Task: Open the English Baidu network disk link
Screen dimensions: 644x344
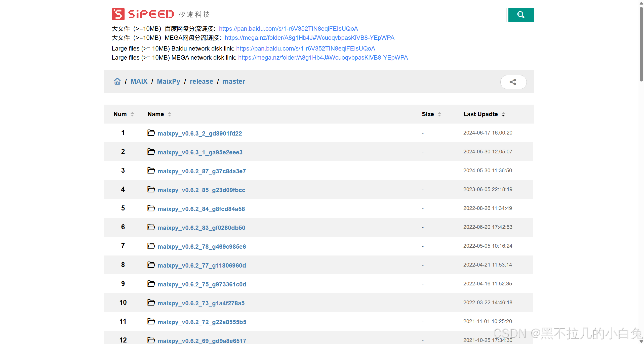Action: 305,49
